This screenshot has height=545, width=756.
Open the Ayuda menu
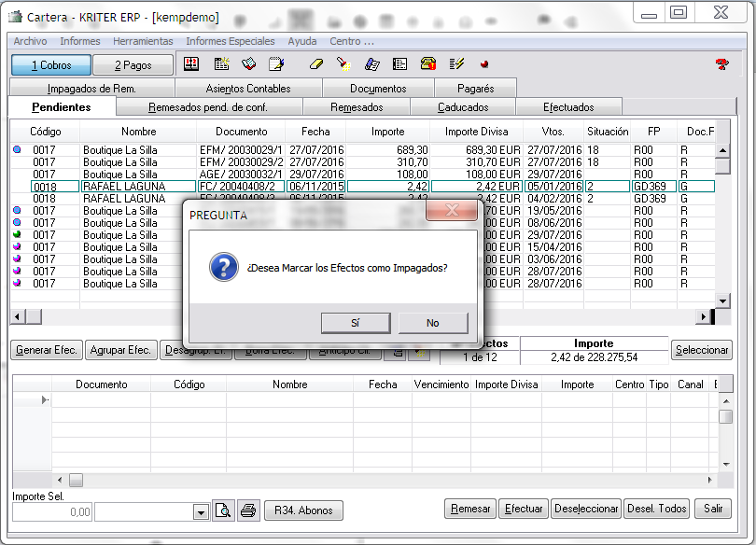[302, 41]
